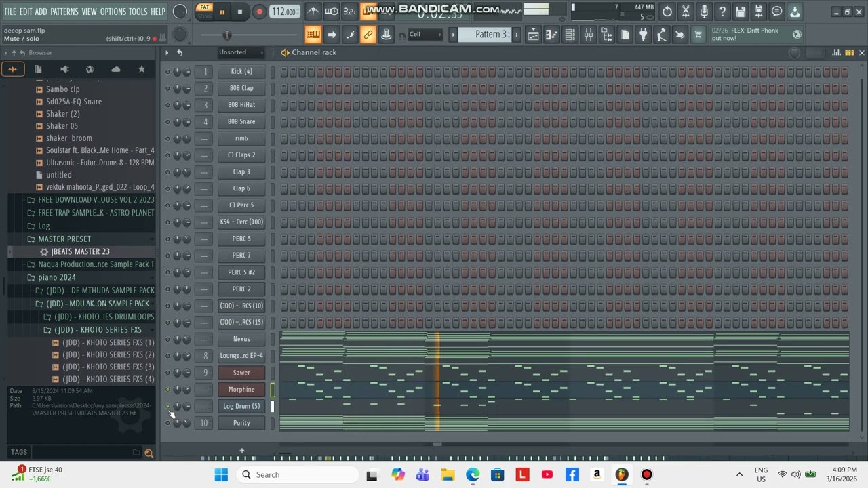Open the PATTERNS menu

pyautogui.click(x=64, y=12)
